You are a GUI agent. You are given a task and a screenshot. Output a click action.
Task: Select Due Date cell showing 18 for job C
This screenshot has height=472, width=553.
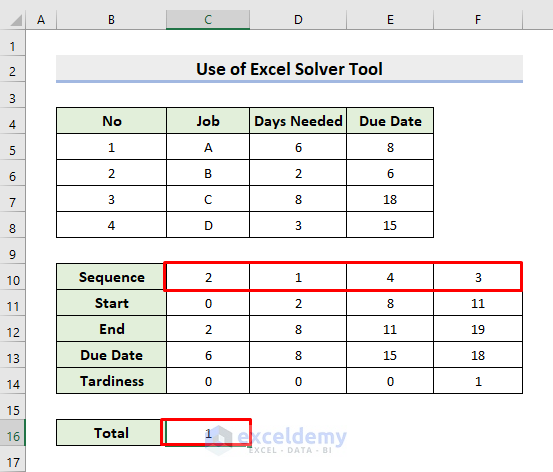pyautogui.click(x=390, y=199)
